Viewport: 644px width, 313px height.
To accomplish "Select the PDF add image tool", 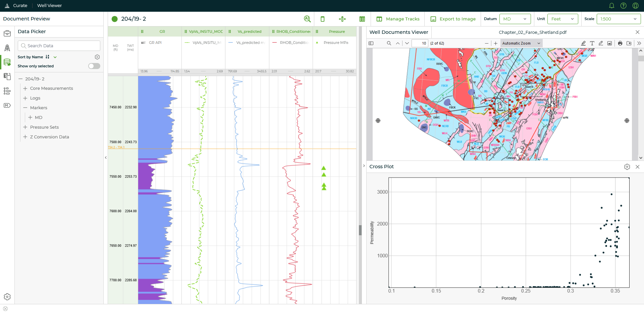I will 609,43.
